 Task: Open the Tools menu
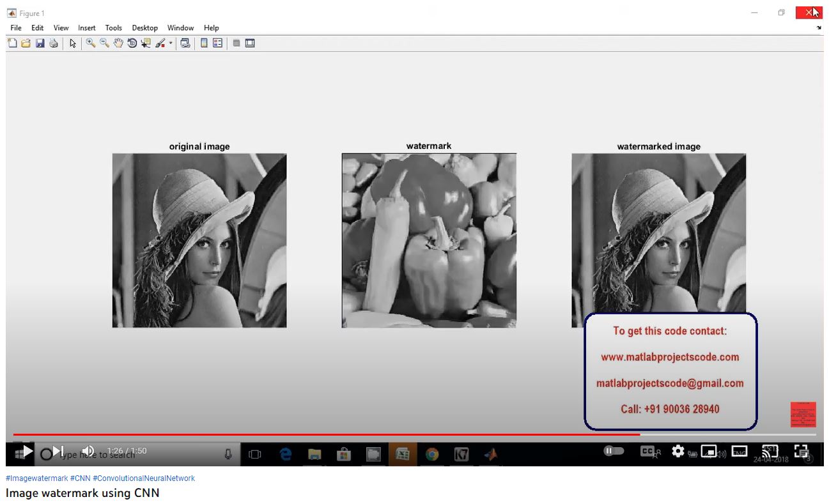[114, 28]
